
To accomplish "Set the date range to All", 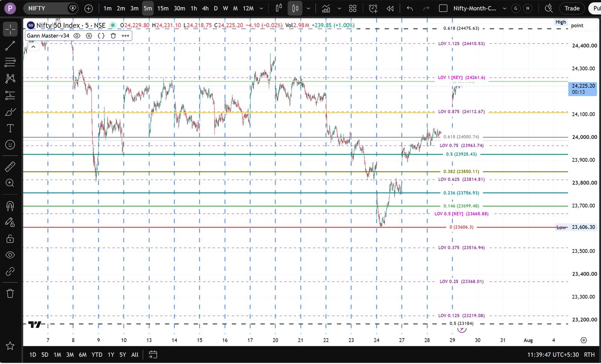I will pos(135,355).
